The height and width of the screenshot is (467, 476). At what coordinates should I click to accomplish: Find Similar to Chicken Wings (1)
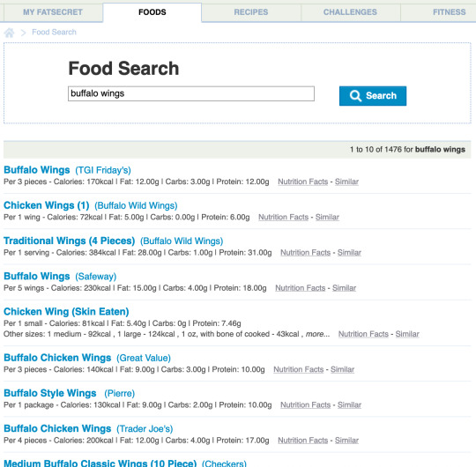(x=327, y=218)
